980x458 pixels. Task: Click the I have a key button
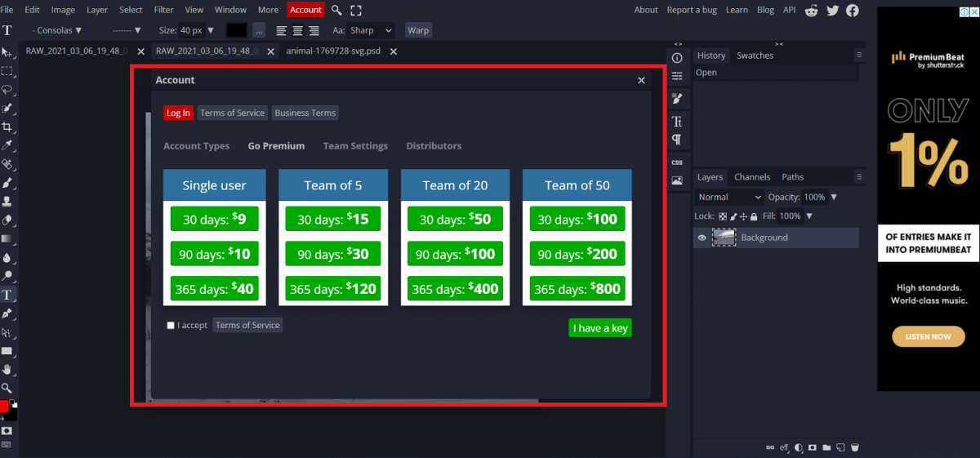tap(599, 328)
